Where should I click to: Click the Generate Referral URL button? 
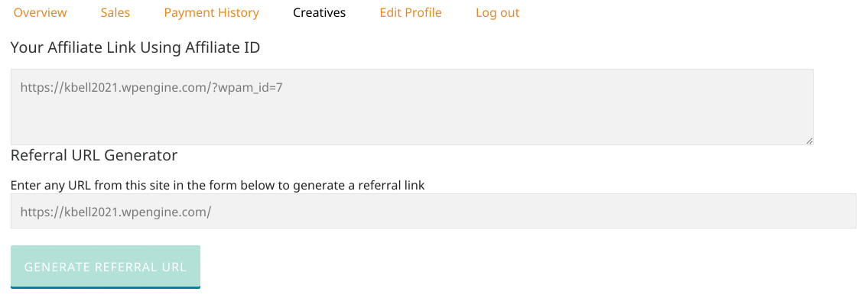click(x=106, y=267)
